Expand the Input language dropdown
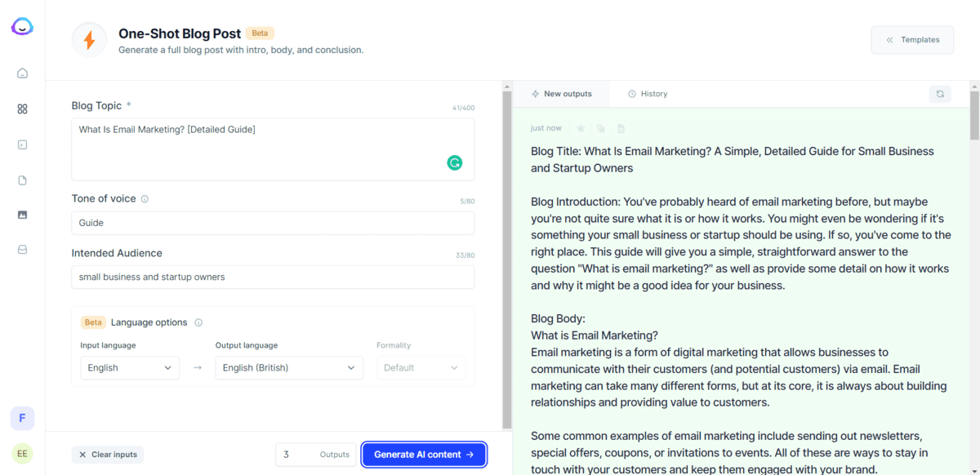Viewport: 980px width, 475px height. point(130,368)
